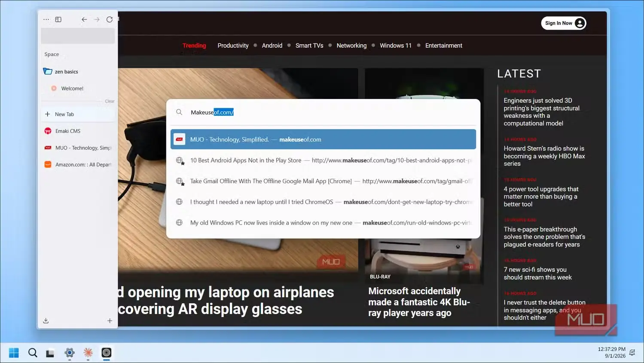
Task: Go back with the left arrow
Action: coord(84,19)
